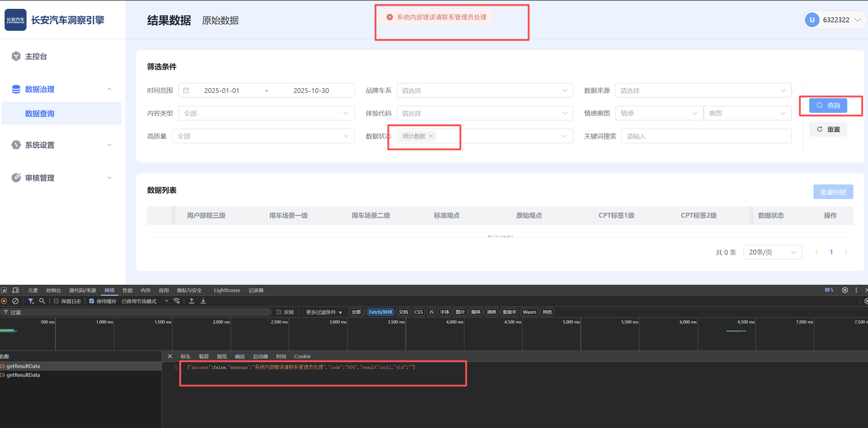This screenshot has height=428, width=868.
Task: Open the 控制台 DevTools tab
Action: coord(54,290)
